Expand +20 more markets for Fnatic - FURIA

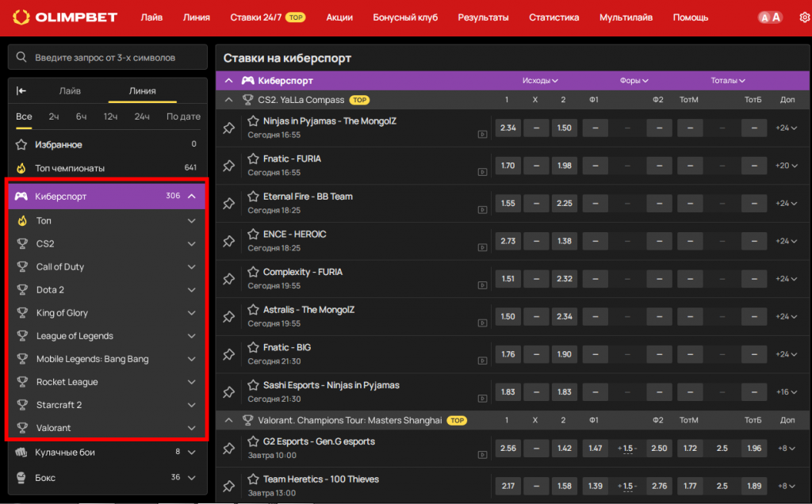786,166
